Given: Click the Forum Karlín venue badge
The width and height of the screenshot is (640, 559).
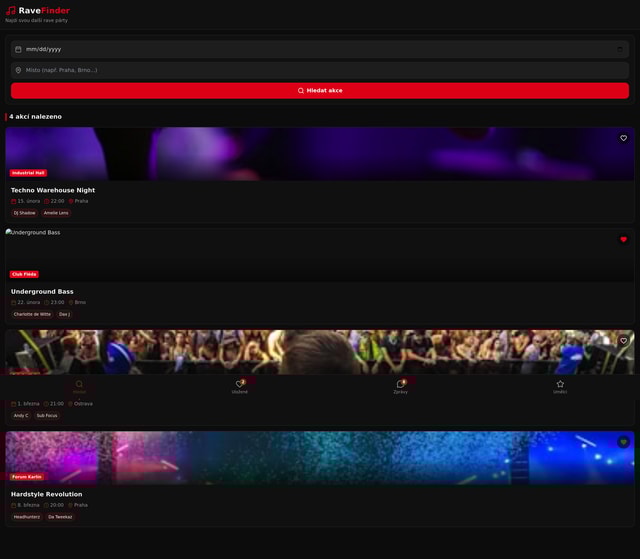Looking at the screenshot, I should (x=27, y=477).
